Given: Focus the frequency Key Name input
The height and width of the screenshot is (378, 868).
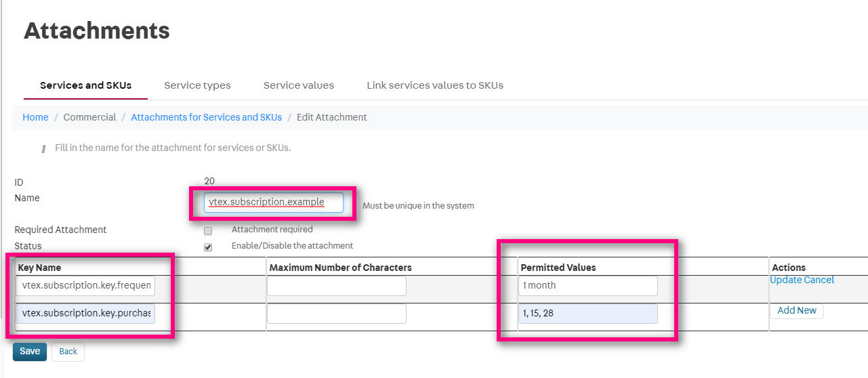Looking at the screenshot, I should pyautogui.click(x=85, y=286).
